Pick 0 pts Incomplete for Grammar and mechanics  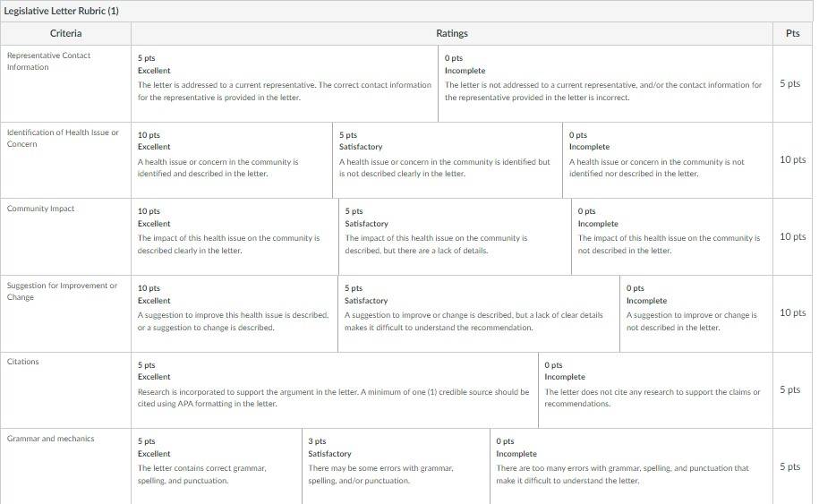click(x=632, y=466)
